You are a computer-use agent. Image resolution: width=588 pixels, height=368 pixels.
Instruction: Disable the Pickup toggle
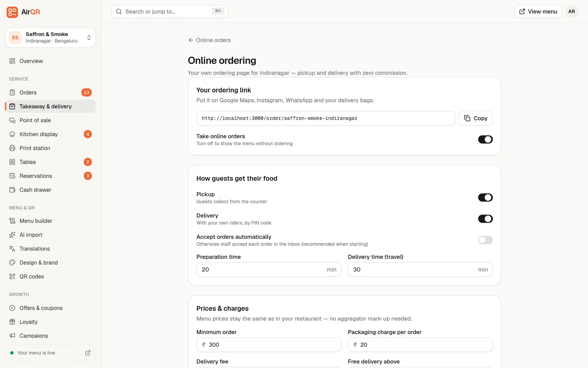pyautogui.click(x=485, y=198)
